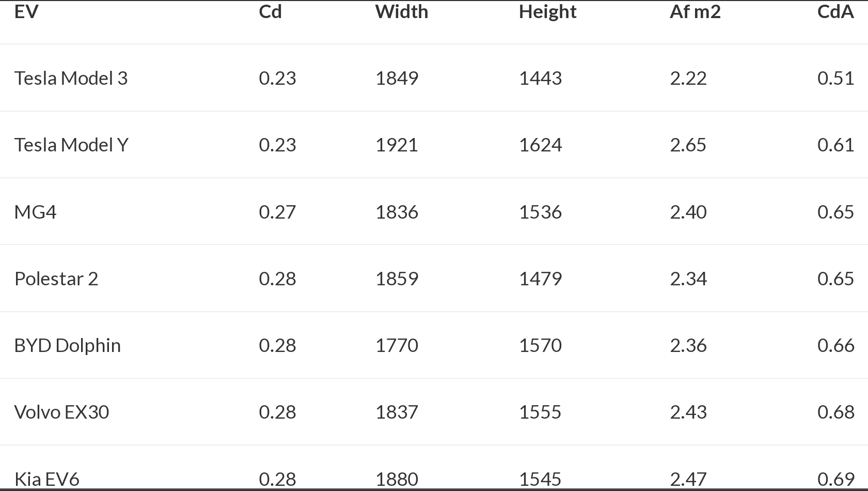Click Polestar 2 frontal area 2.34
The height and width of the screenshot is (491, 868).
[688, 279]
